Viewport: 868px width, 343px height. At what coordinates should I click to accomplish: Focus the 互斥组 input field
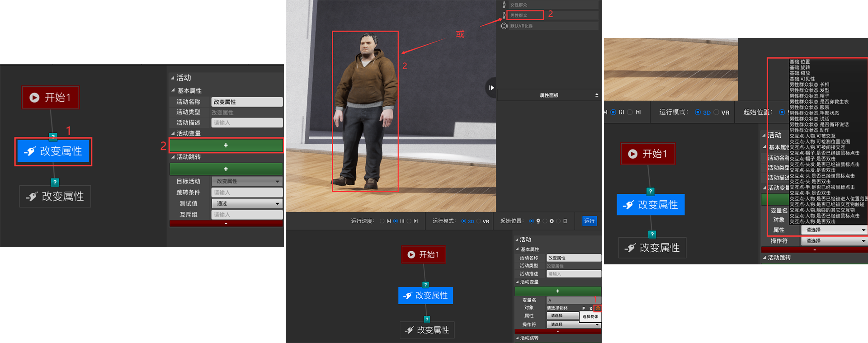pos(247,215)
